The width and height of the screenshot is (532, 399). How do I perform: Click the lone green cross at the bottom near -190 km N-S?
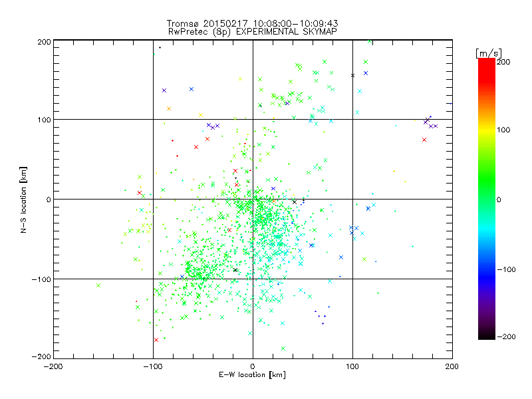[x=283, y=348]
